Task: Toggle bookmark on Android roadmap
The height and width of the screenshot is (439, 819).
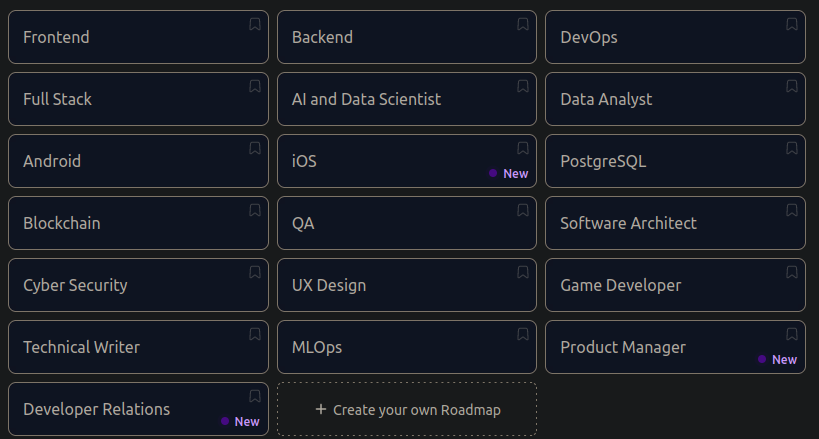Action: [255, 149]
